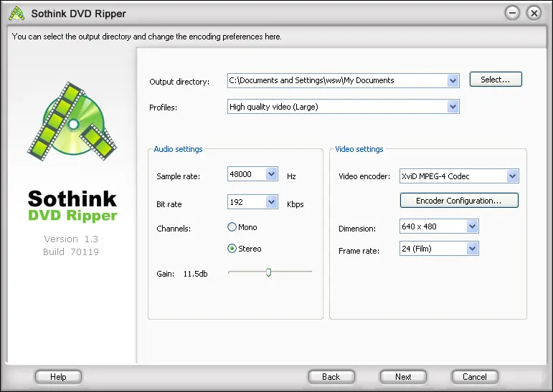Minimize the Sothink DVD Ripper window
The height and width of the screenshot is (392, 553).
click(512, 13)
